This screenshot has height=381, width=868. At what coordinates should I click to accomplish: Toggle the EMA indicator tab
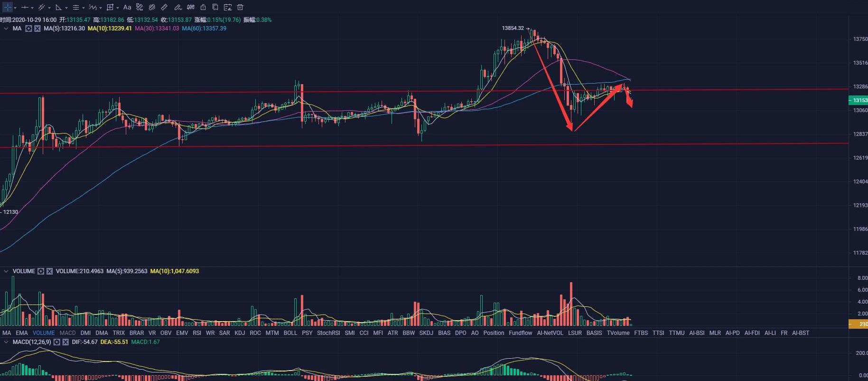click(22, 333)
